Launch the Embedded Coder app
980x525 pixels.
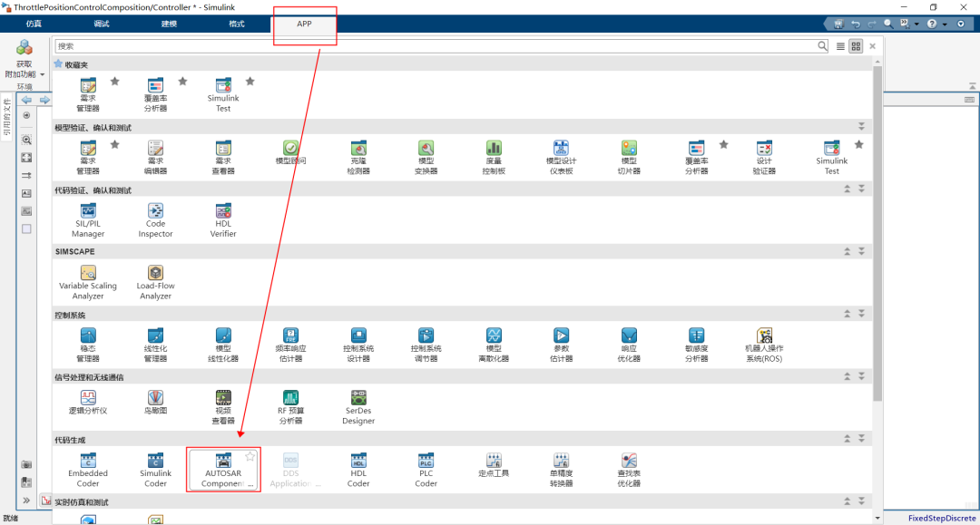point(88,468)
